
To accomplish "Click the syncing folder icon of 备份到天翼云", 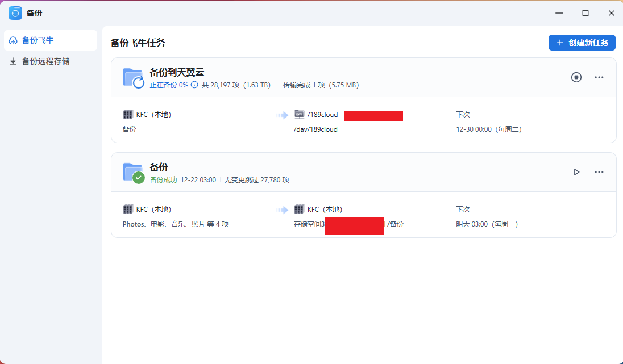I will tap(134, 78).
